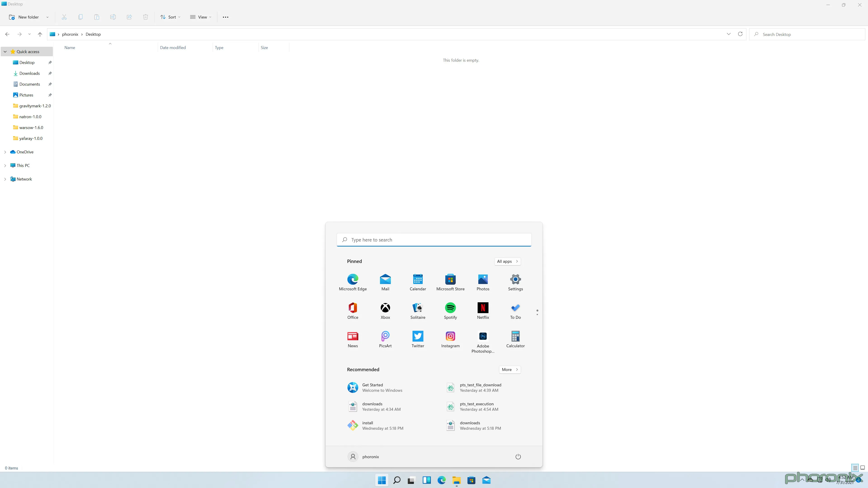Unpin Downloads from Quick access
The image size is (868, 488).
coord(50,73)
